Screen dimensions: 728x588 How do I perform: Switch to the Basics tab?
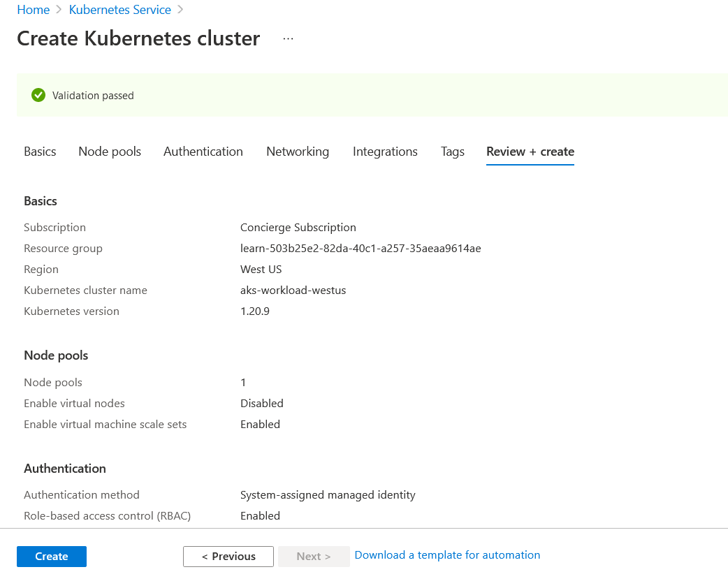(40, 152)
